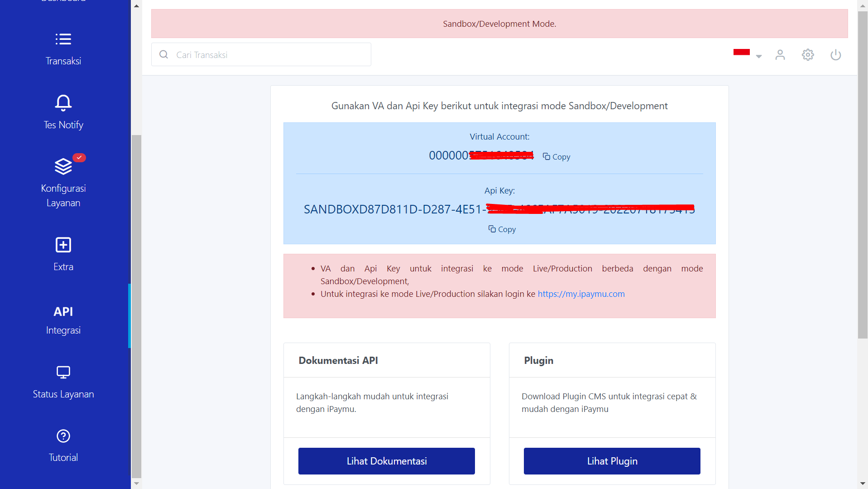This screenshot has height=489, width=868.
Task: Click the language dropdown caret arrow
Action: 759,57
